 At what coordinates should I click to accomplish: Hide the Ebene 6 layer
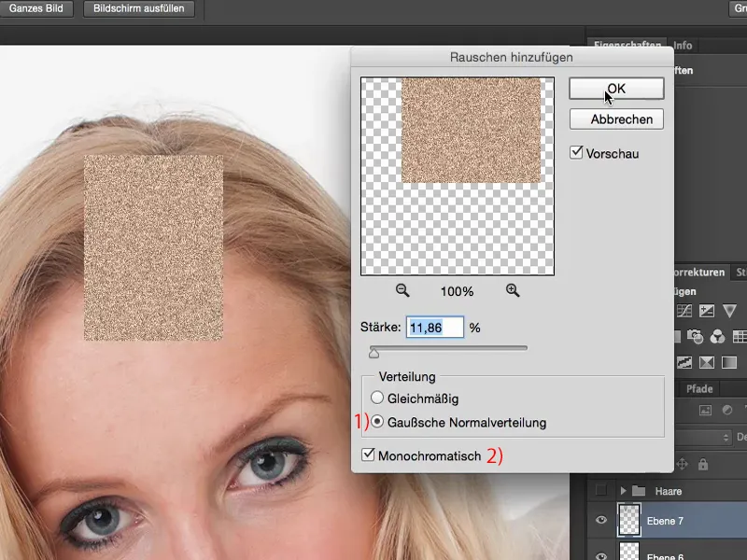(601, 555)
